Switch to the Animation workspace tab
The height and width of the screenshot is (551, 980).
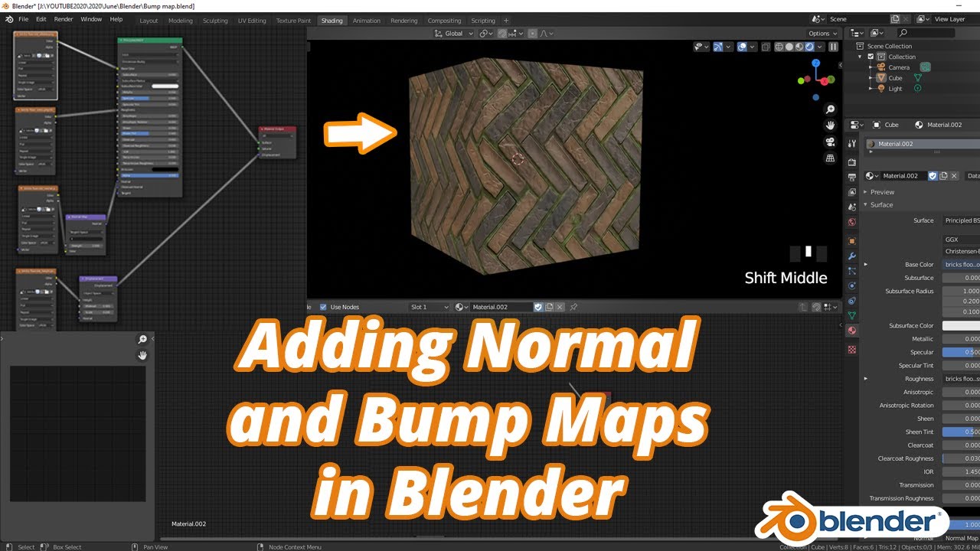(x=366, y=21)
